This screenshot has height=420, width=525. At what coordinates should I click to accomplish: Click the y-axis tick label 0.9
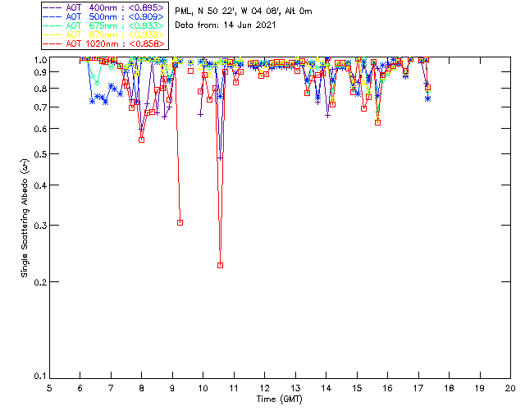click(x=40, y=72)
